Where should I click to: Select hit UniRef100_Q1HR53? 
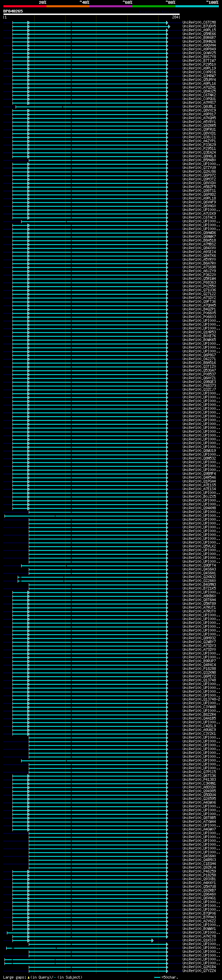[199, 332]
